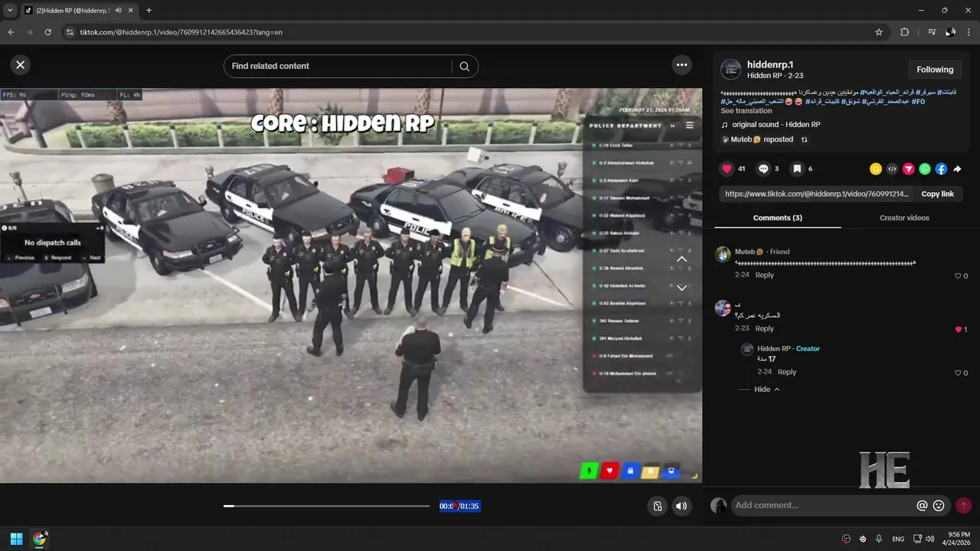The height and width of the screenshot is (551, 980).
Task: Open a new Chrome tab
Action: click(149, 10)
